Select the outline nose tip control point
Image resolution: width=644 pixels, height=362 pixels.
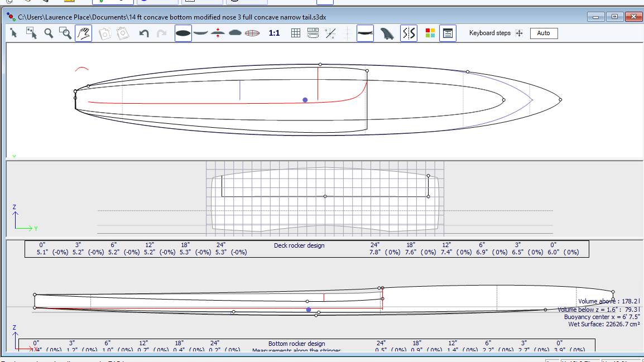pyautogui.click(x=560, y=100)
